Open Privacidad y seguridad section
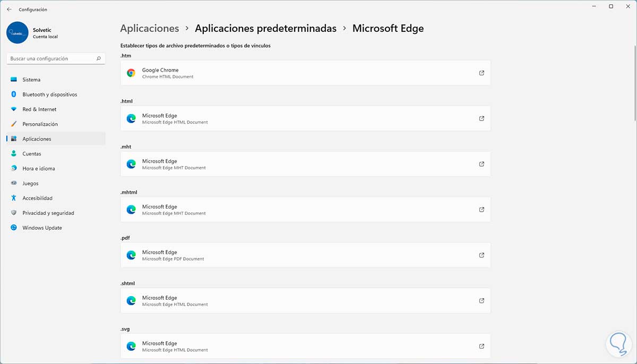The image size is (637, 364). (x=48, y=213)
